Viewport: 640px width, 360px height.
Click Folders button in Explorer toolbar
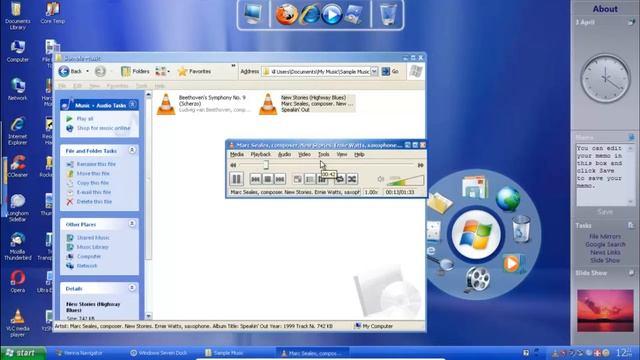[136, 71]
